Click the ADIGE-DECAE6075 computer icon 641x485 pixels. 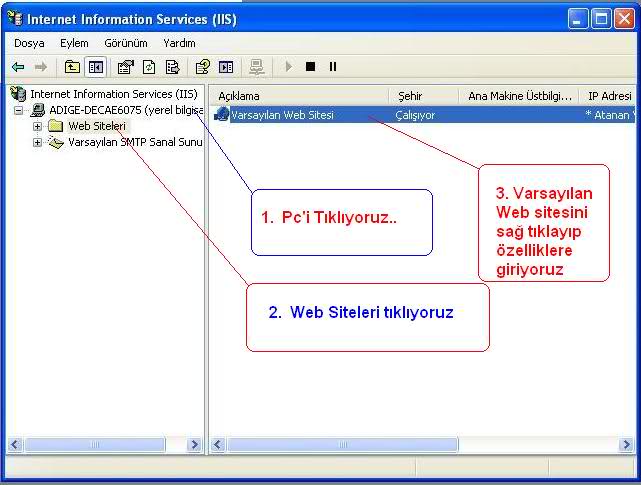click(x=38, y=110)
